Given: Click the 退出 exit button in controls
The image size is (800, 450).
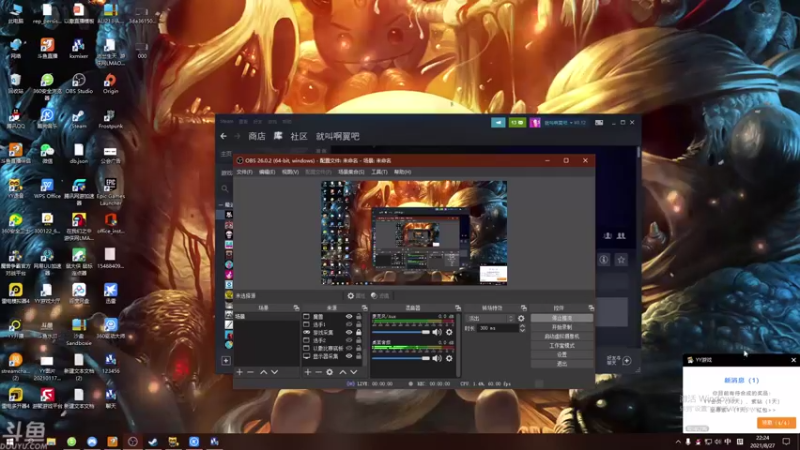Looking at the screenshot, I should click(x=562, y=364).
